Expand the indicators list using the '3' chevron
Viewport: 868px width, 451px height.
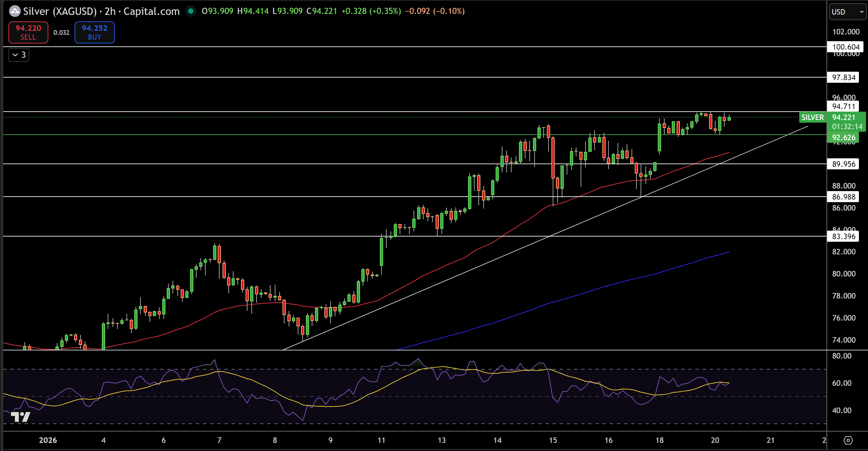click(x=18, y=55)
